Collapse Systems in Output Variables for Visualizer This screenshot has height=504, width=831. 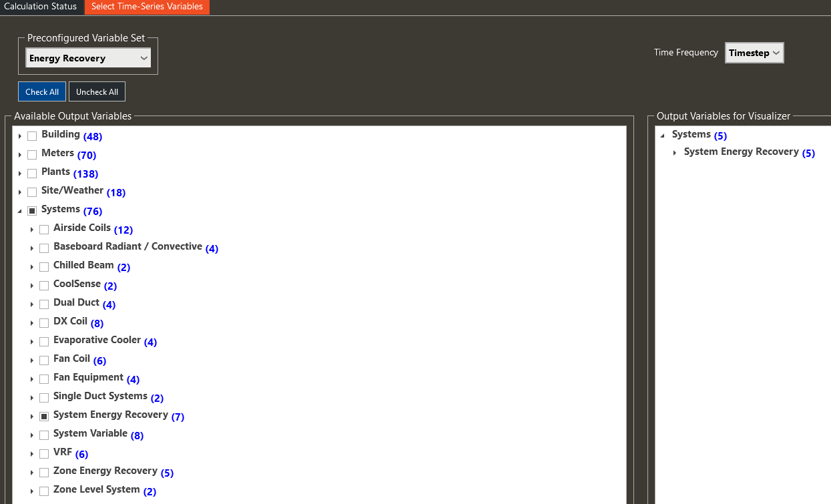click(663, 136)
